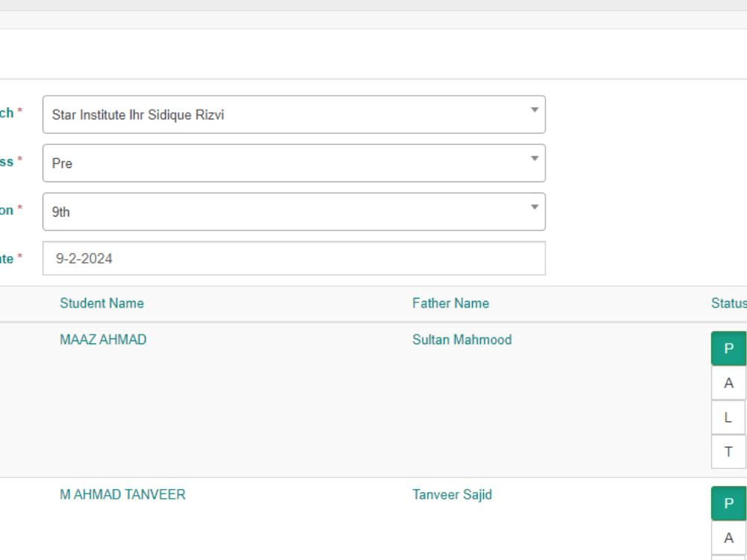Screen dimensions: 747x560
Task: Expand the Section selection dropdown arrow
Action: pyautogui.click(x=534, y=206)
